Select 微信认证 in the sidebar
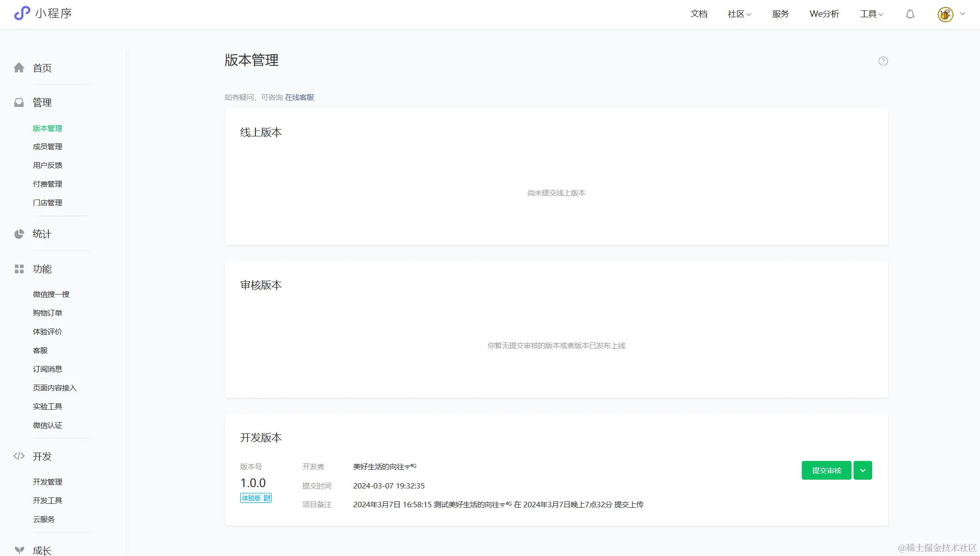The height and width of the screenshot is (556, 980). tap(47, 425)
